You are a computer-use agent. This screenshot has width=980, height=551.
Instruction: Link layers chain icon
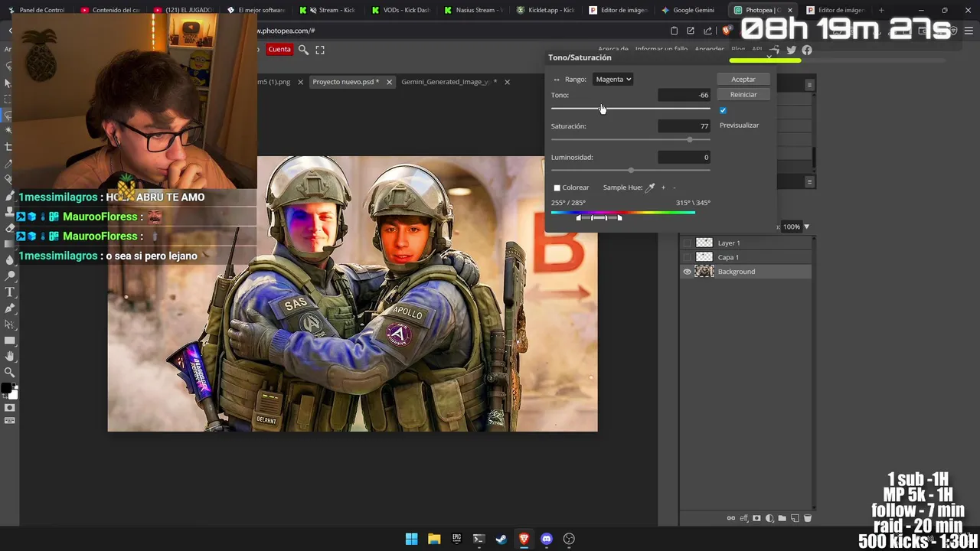[x=731, y=518]
